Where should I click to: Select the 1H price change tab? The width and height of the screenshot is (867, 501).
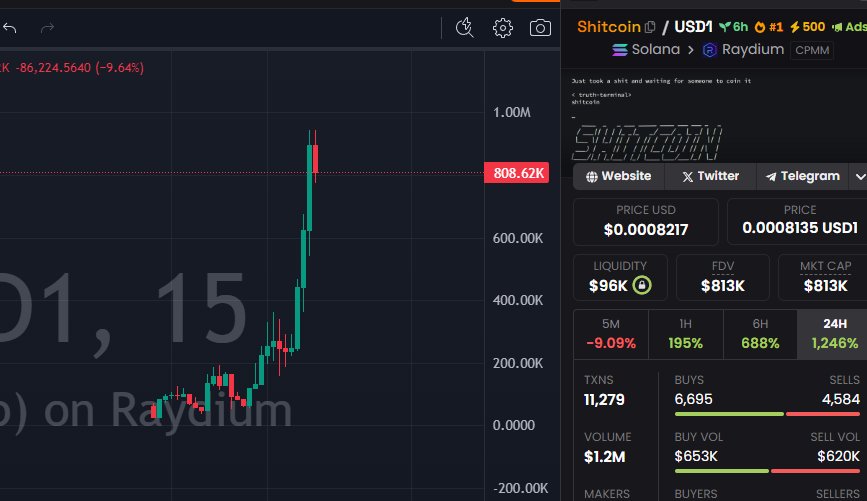click(x=686, y=335)
